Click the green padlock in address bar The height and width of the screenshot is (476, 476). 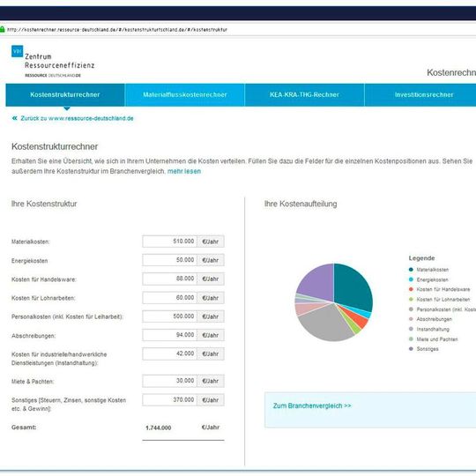coord(2,29)
